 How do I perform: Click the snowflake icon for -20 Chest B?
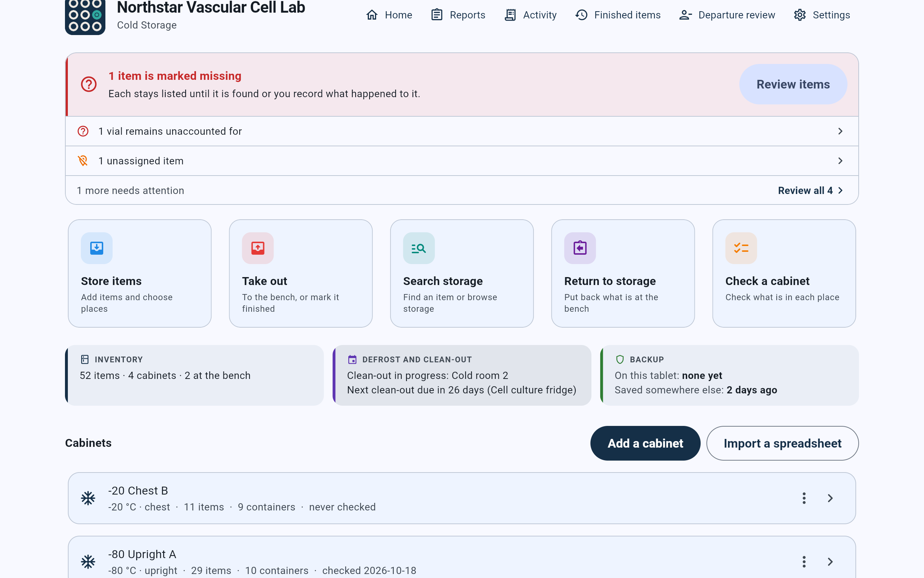click(x=88, y=498)
